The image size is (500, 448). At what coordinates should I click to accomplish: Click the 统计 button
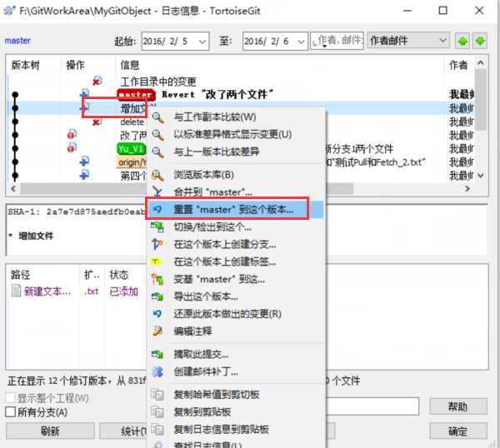[x=123, y=431]
